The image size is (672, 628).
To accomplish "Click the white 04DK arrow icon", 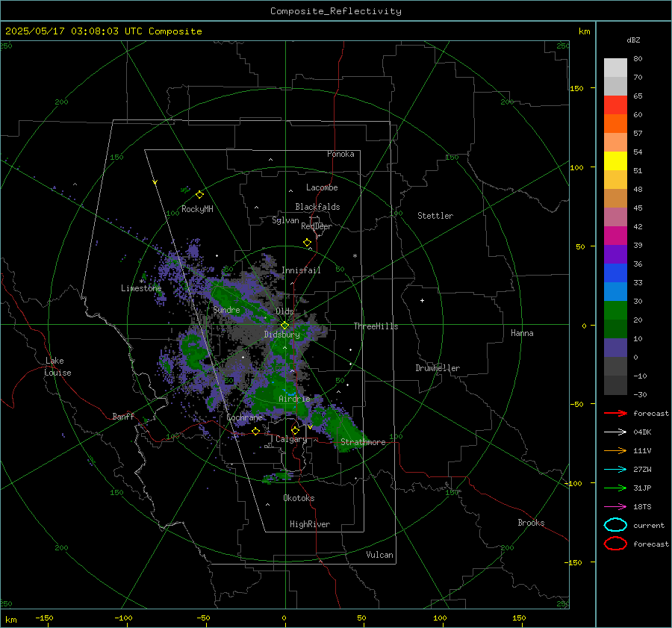I will tap(615, 432).
